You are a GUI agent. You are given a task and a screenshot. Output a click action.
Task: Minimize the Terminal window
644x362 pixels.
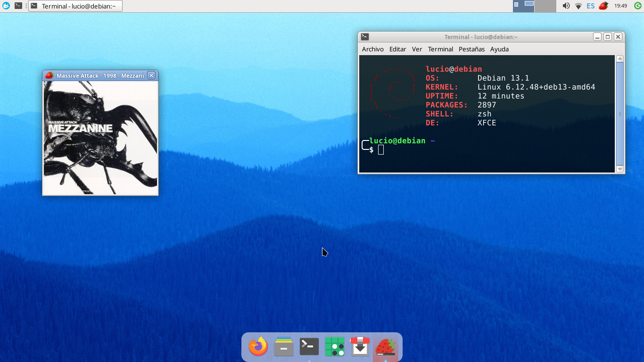pyautogui.click(x=597, y=37)
